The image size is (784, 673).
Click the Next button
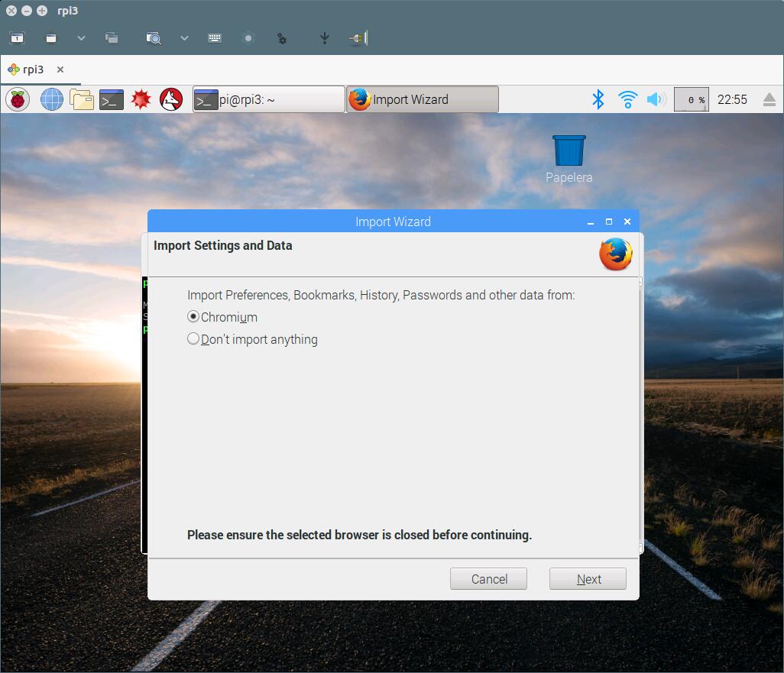click(588, 579)
